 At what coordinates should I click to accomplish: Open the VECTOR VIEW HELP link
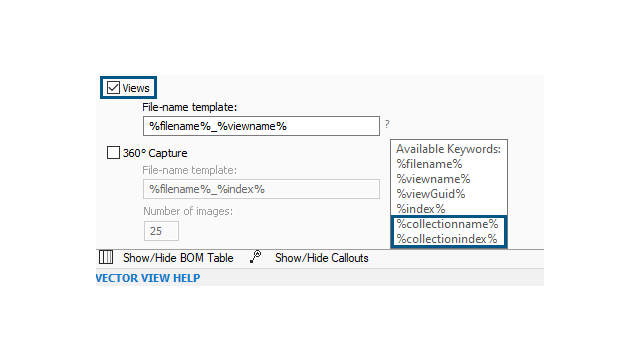tap(148, 278)
